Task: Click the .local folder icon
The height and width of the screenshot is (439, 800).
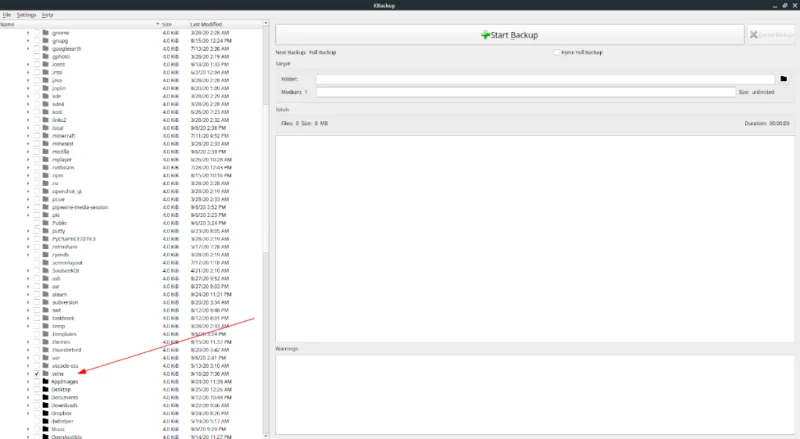Action: [45, 128]
